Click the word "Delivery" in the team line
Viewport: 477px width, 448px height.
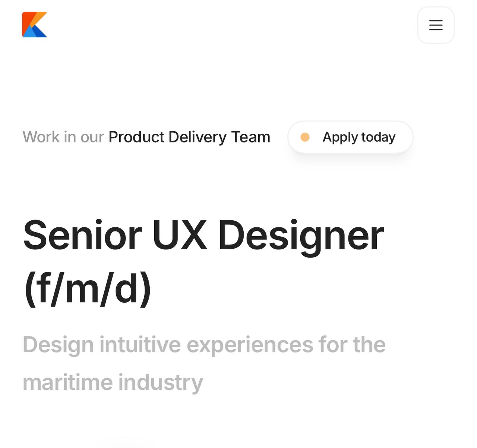(x=198, y=138)
